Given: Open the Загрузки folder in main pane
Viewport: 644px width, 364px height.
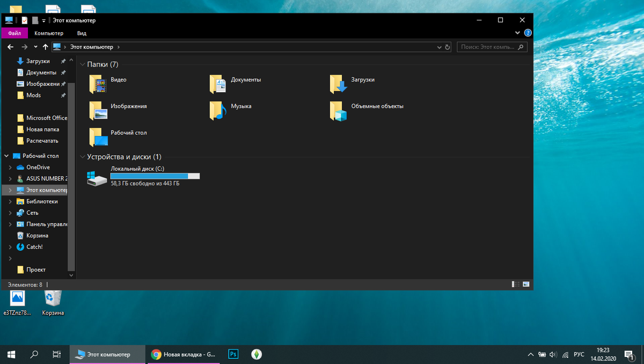Looking at the screenshot, I should pyautogui.click(x=352, y=83).
